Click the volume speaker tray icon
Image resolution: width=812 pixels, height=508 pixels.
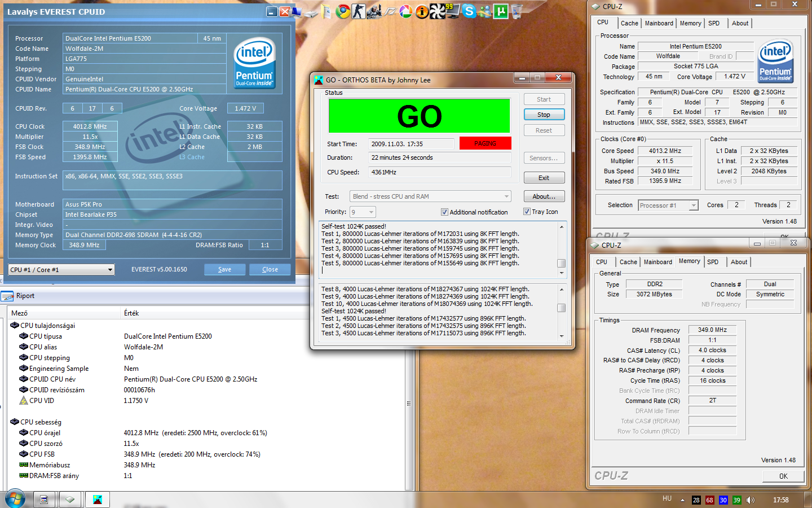point(750,500)
